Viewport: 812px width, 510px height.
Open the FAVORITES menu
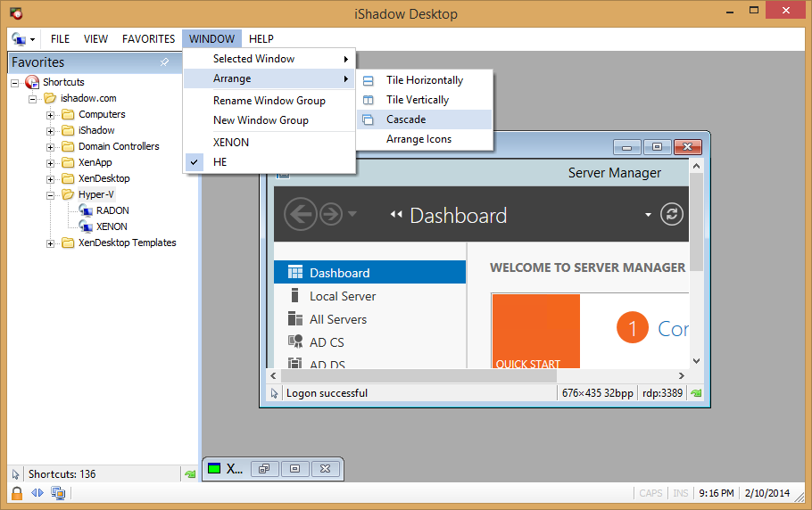149,39
